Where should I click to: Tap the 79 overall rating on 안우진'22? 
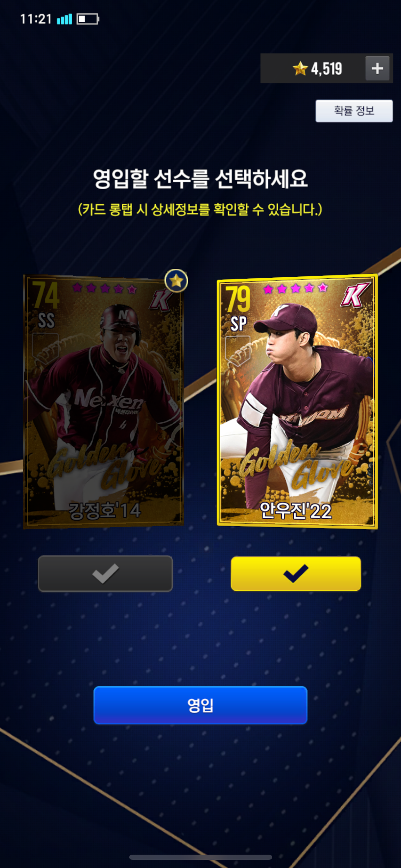238,299
